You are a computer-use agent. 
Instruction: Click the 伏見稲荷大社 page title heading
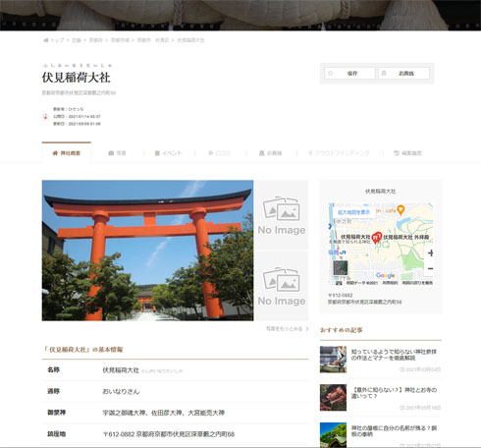coord(77,78)
